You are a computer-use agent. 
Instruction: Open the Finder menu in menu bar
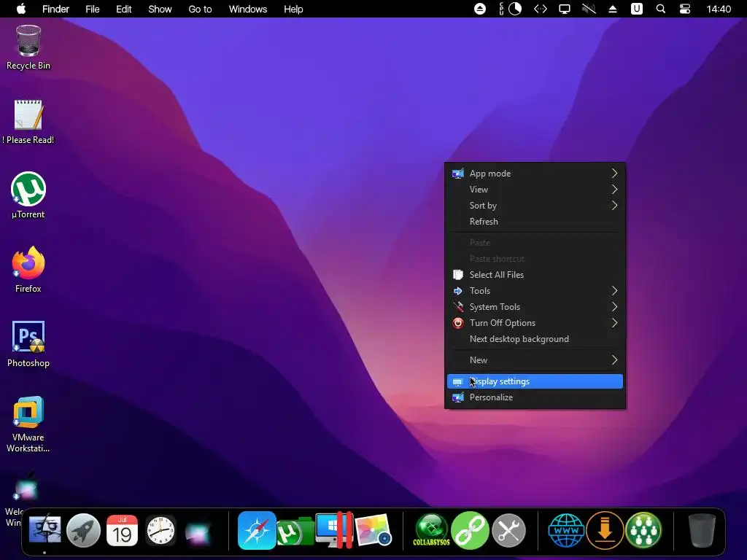click(x=55, y=9)
